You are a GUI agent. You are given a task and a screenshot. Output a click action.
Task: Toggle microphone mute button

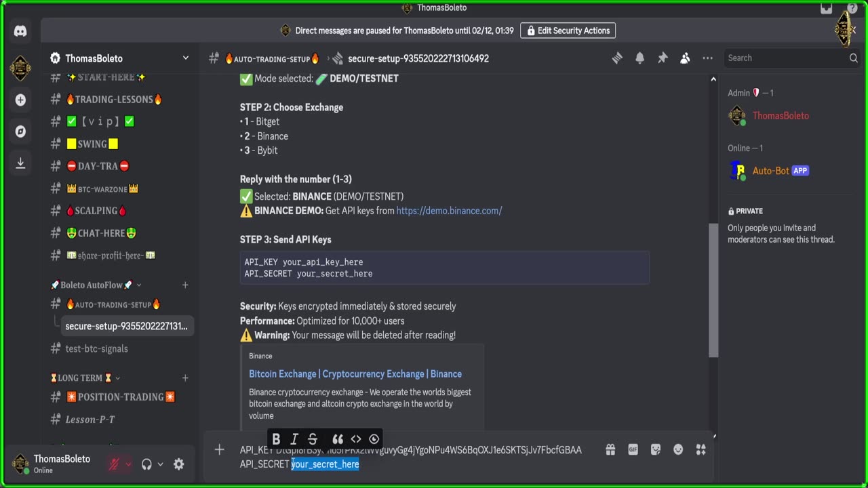(x=115, y=464)
